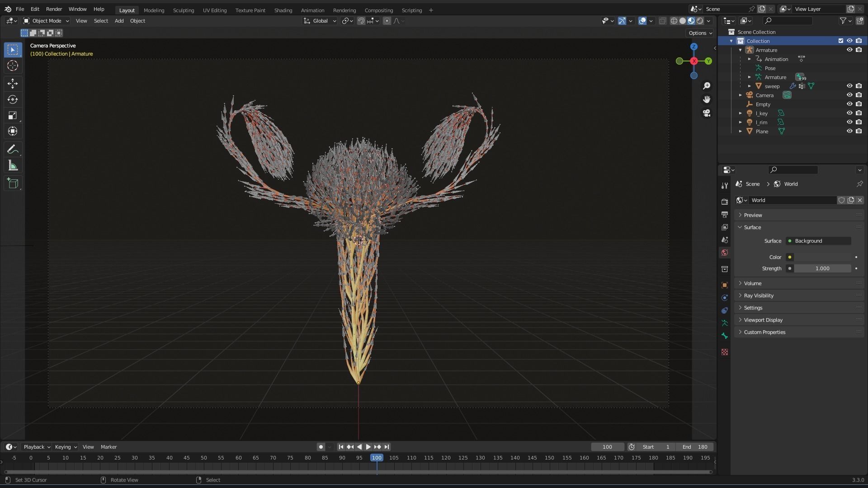Open the Object Constraints properties tab
The image size is (868, 488).
pyautogui.click(x=725, y=310)
